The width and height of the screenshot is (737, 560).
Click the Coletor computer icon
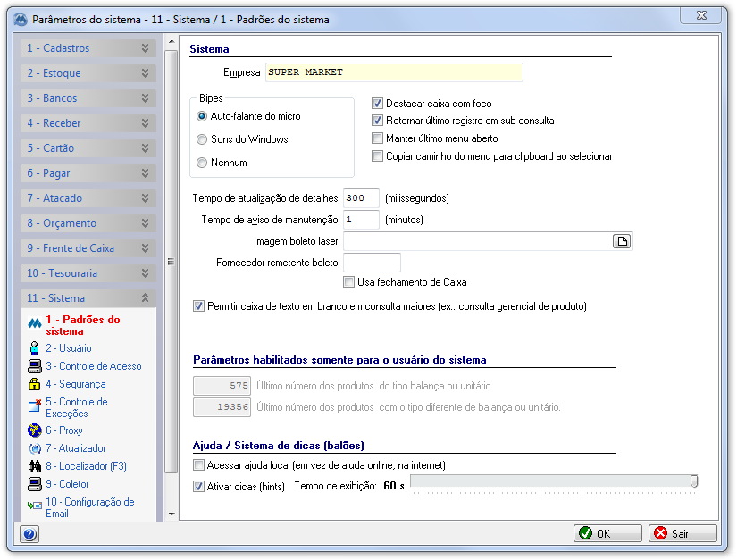(34, 484)
